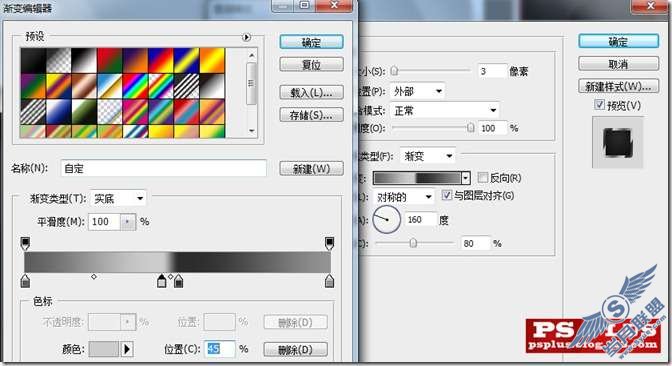Click the enabled 删除(D) button beside 位置(C)
The height and width of the screenshot is (366, 672).
pos(295,349)
